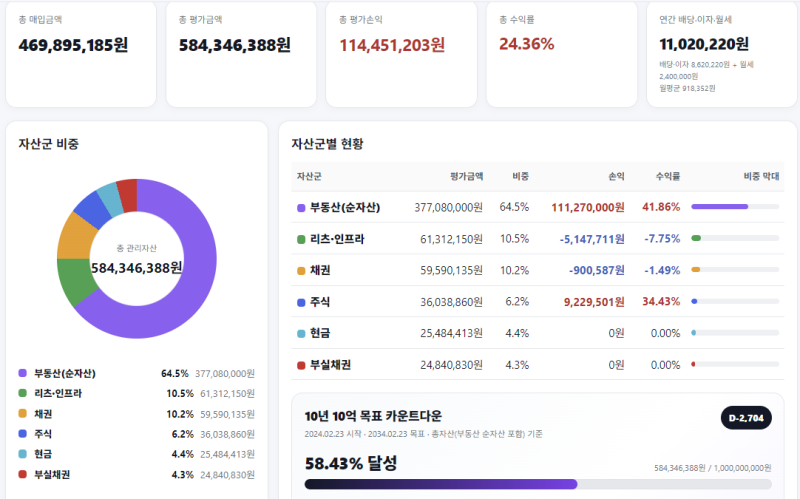Click the purple legend dot beside 부동산(순자산)
Viewport: 800px width, 499px height.
[22, 373]
